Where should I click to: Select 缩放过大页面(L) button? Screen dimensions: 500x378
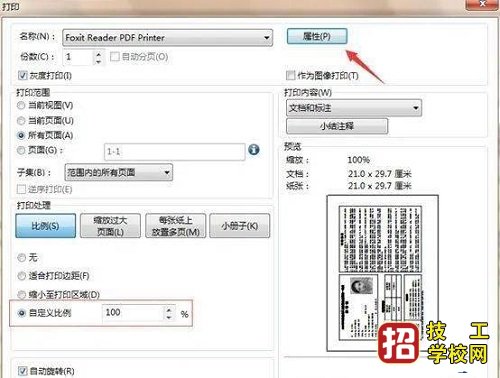110,226
